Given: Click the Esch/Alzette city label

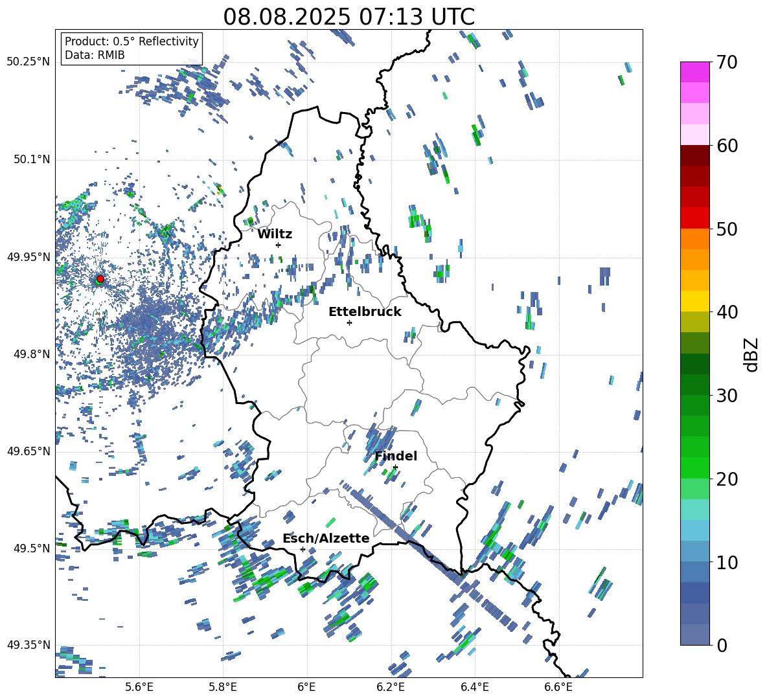Looking at the screenshot, I should [x=326, y=538].
